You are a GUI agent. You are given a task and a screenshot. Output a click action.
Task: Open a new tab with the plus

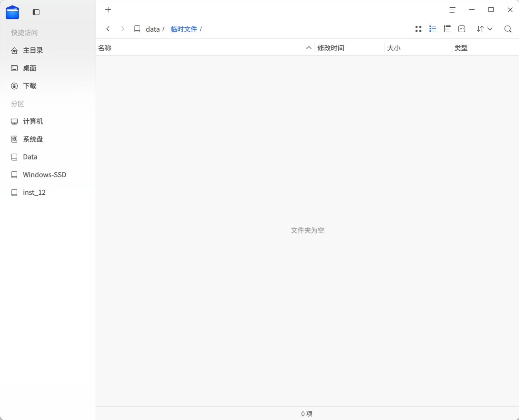click(x=108, y=10)
